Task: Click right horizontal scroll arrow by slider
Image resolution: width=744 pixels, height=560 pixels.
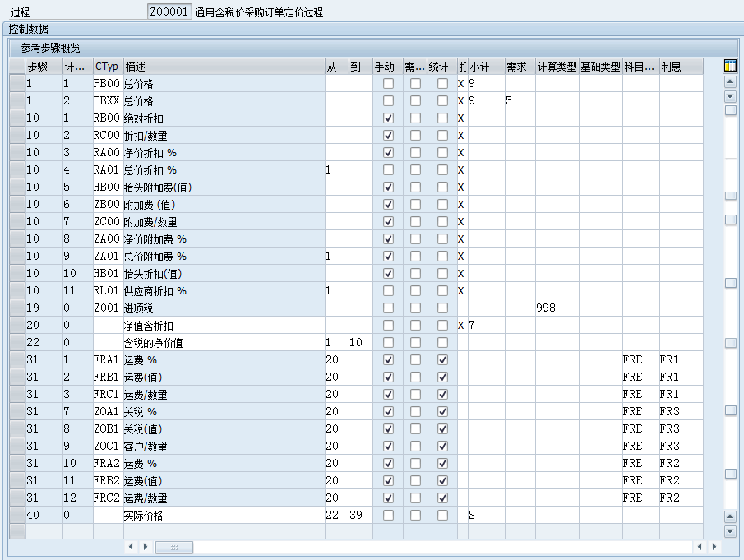Action: coord(146,547)
